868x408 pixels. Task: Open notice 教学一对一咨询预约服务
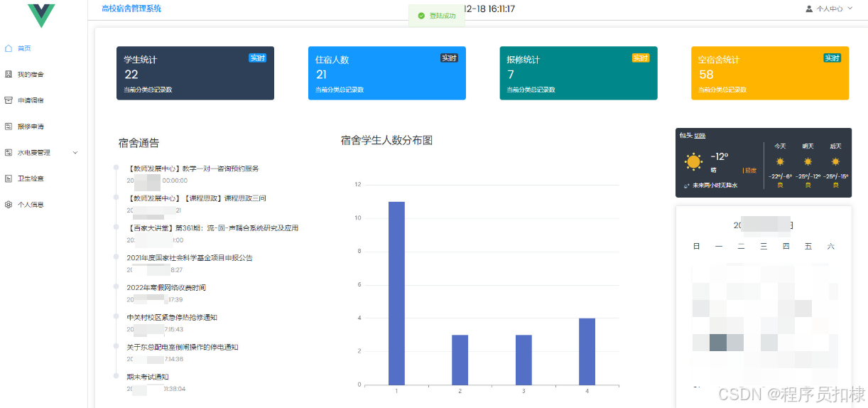coord(192,168)
